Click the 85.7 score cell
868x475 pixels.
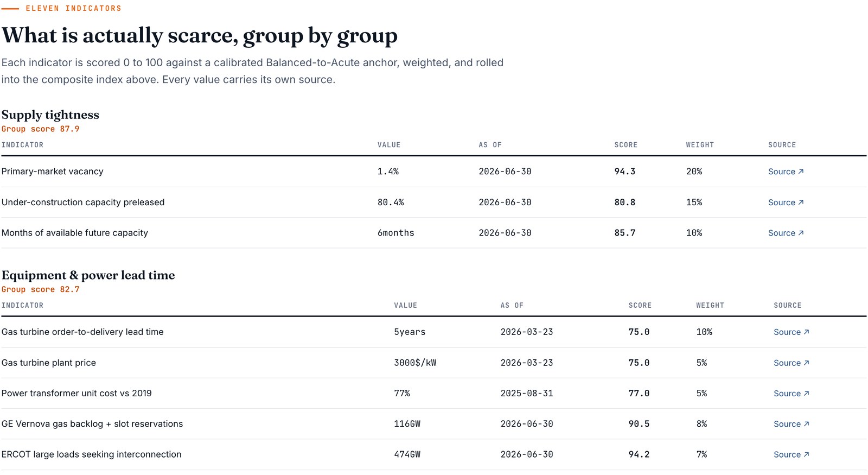[x=625, y=233]
